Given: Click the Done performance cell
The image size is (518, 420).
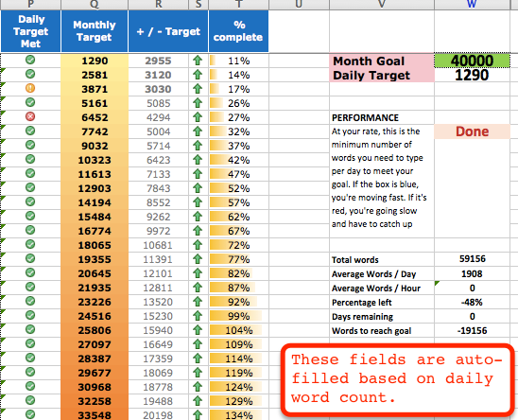Looking at the screenshot, I should click(472, 131).
